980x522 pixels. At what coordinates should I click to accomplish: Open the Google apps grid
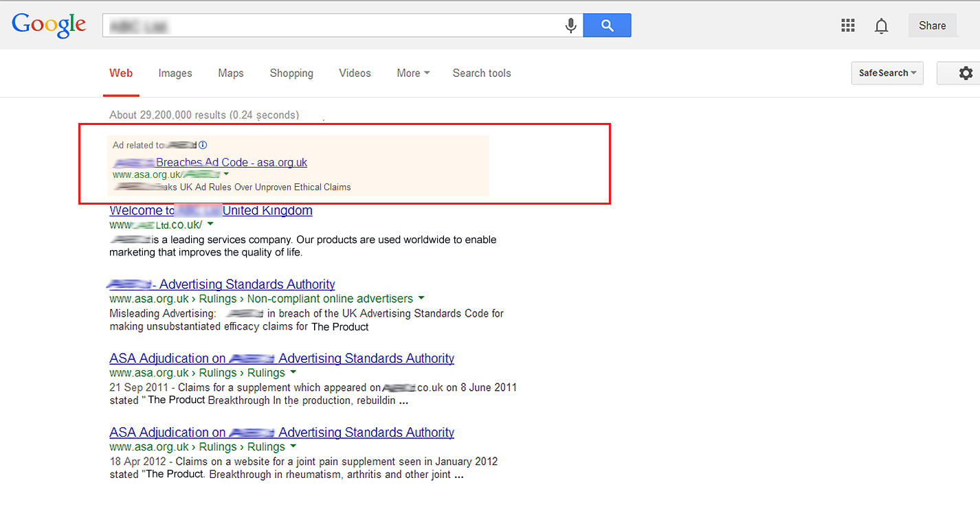[x=848, y=26]
